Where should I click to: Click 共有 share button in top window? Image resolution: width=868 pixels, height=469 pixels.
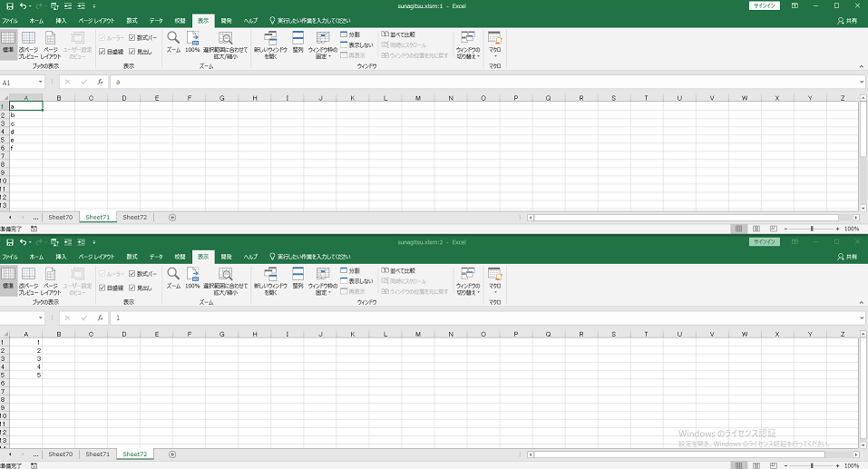point(847,21)
